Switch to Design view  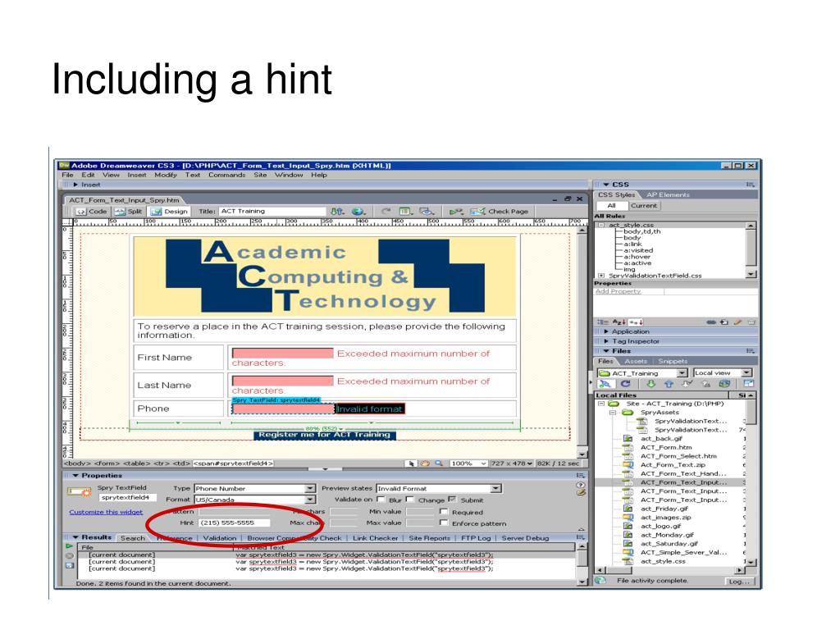point(169,212)
